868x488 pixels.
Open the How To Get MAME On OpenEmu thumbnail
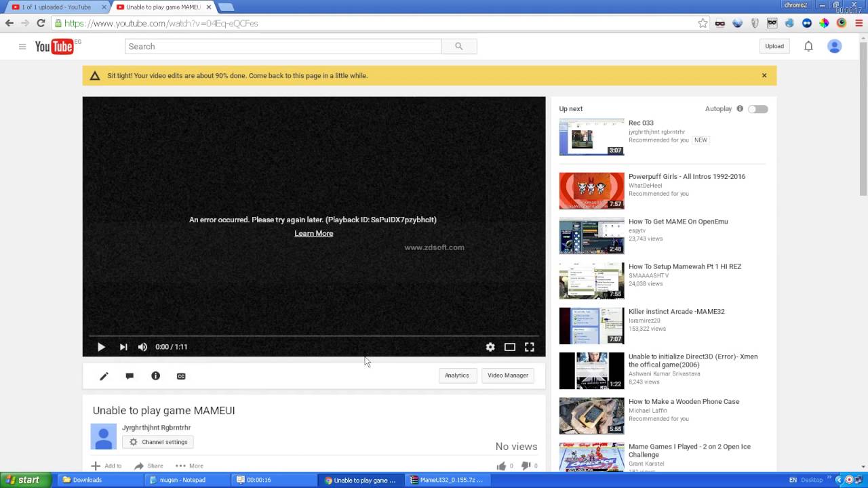point(591,236)
